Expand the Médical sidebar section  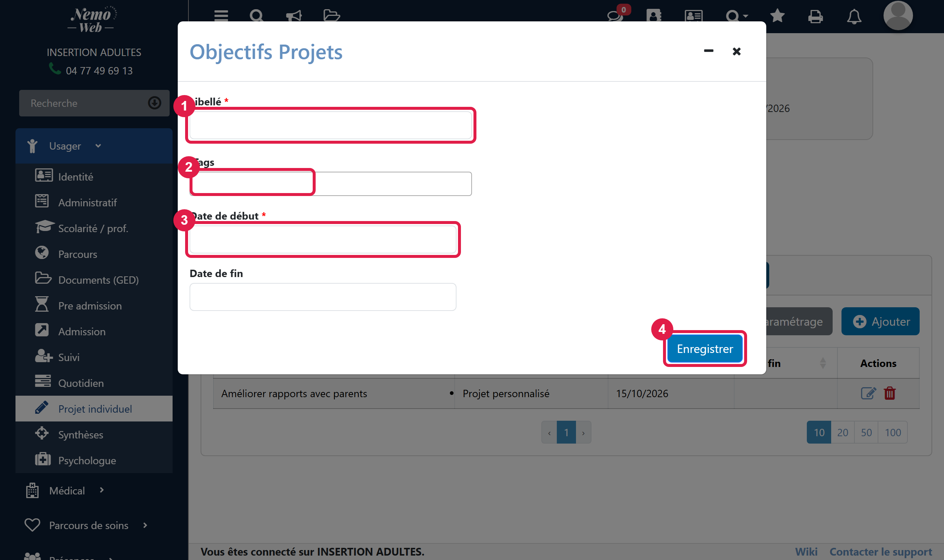[x=94, y=491]
